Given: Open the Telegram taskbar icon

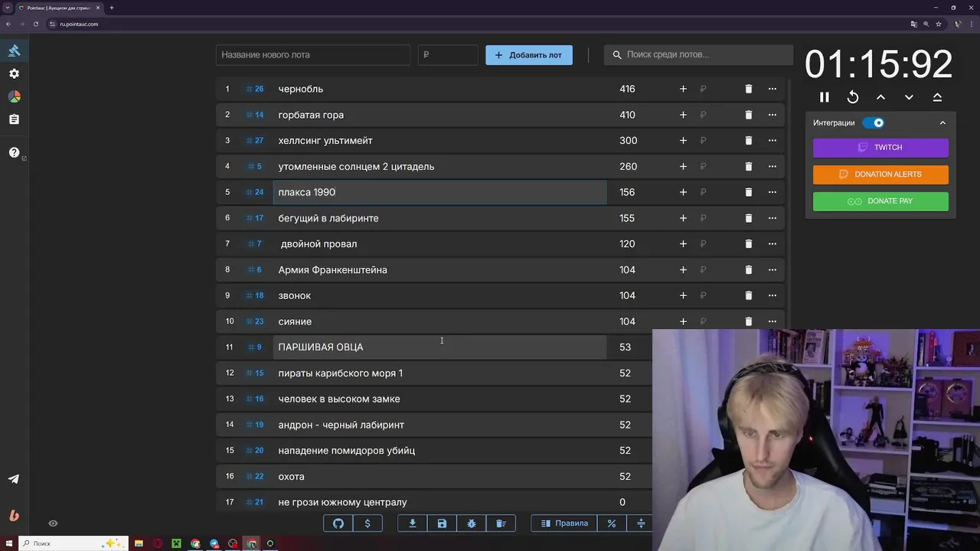Looking at the screenshot, I should 214,543.
